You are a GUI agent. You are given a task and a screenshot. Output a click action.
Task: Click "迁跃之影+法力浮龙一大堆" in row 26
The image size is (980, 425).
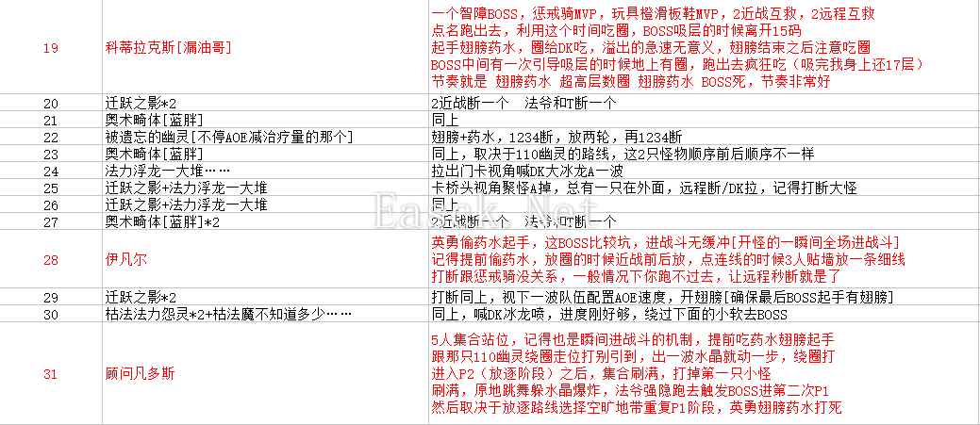186,204
